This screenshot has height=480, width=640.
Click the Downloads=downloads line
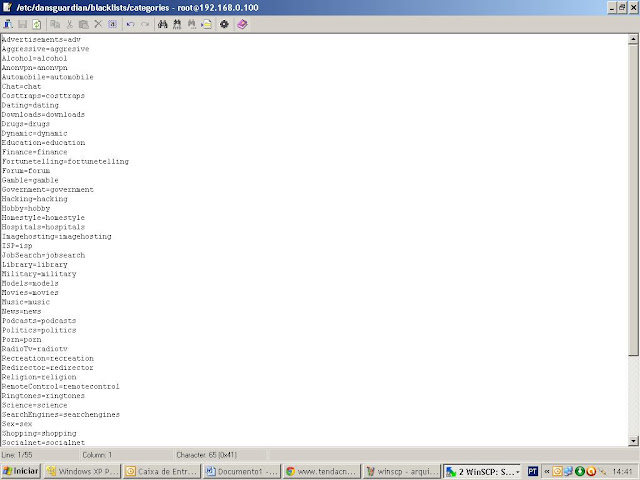tap(43, 115)
